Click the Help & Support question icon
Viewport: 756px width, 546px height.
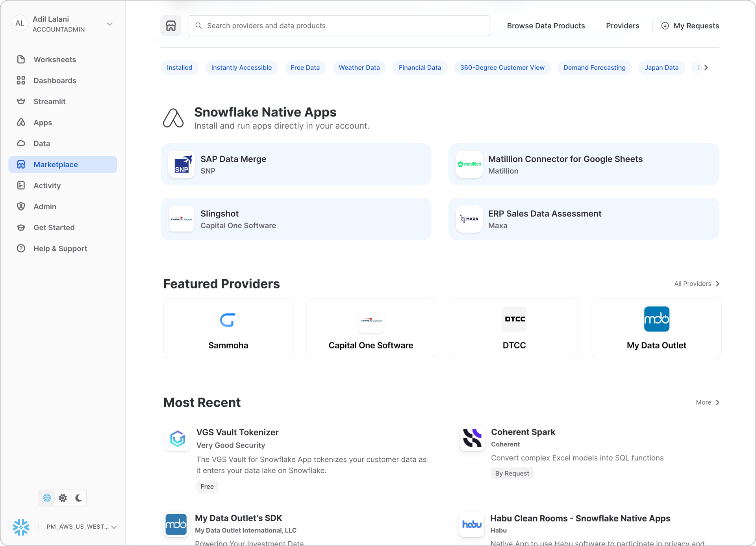[21, 248]
